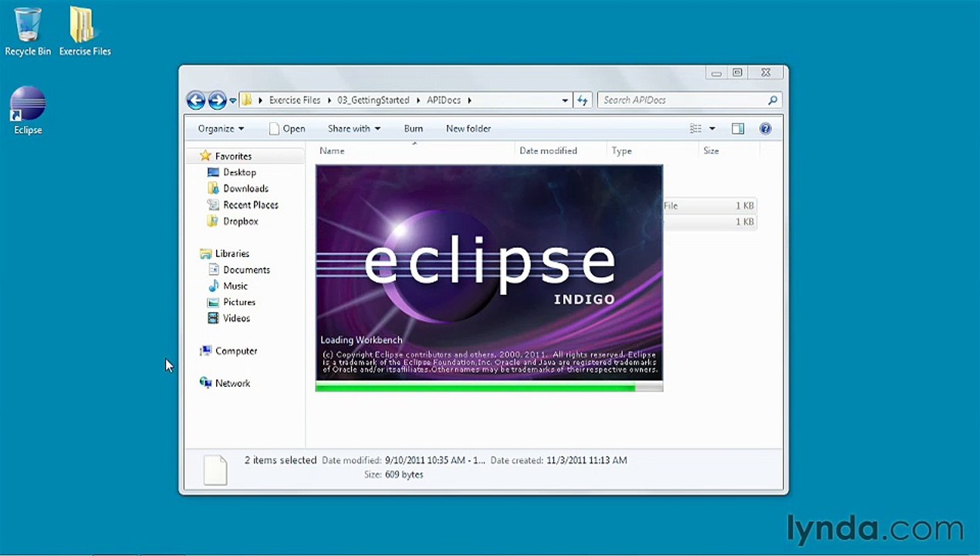This screenshot has height=556, width=980.
Task: Launch the Eclipse desktop shortcut
Action: coord(28,110)
